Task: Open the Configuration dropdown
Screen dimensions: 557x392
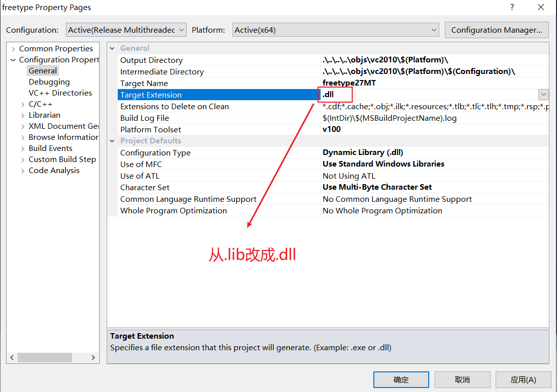Action: 126,30
